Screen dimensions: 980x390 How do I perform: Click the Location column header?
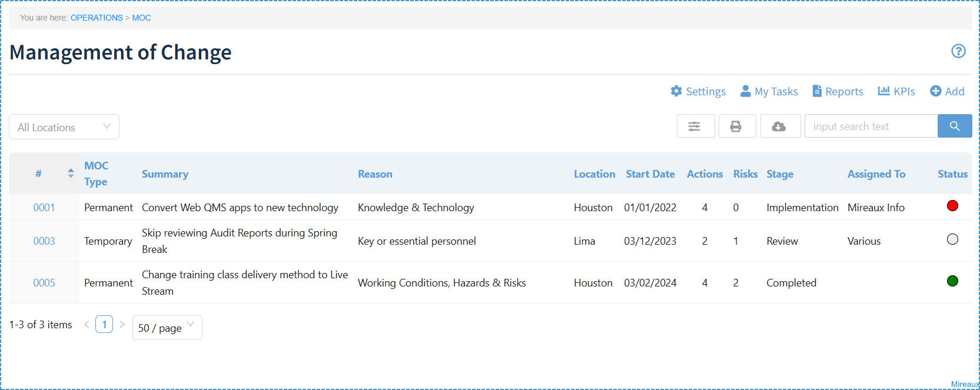pyautogui.click(x=594, y=174)
